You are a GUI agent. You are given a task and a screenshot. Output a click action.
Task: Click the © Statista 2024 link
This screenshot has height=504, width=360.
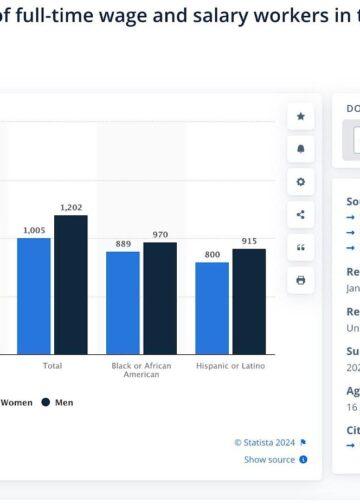click(x=265, y=443)
